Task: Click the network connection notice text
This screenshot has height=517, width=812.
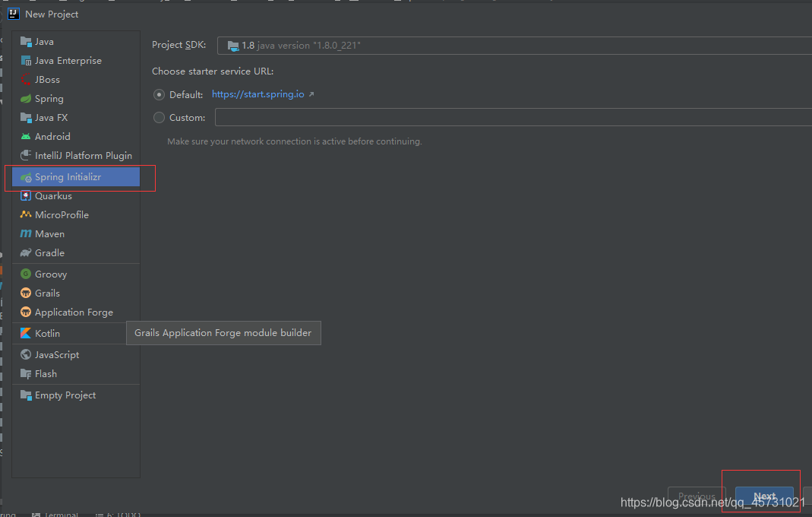Action: pos(294,141)
